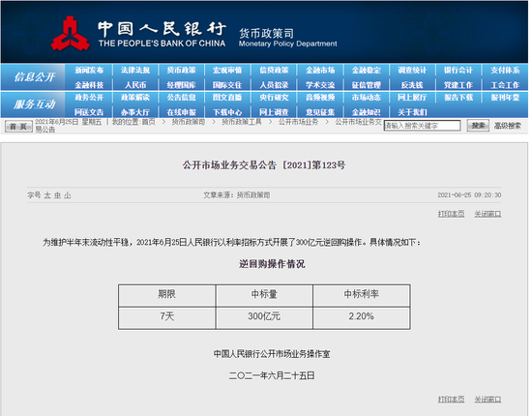The height and width of the screenshot is (416, 532).
Task: Open the 音频视频 menu item
Action: [320, 98]
